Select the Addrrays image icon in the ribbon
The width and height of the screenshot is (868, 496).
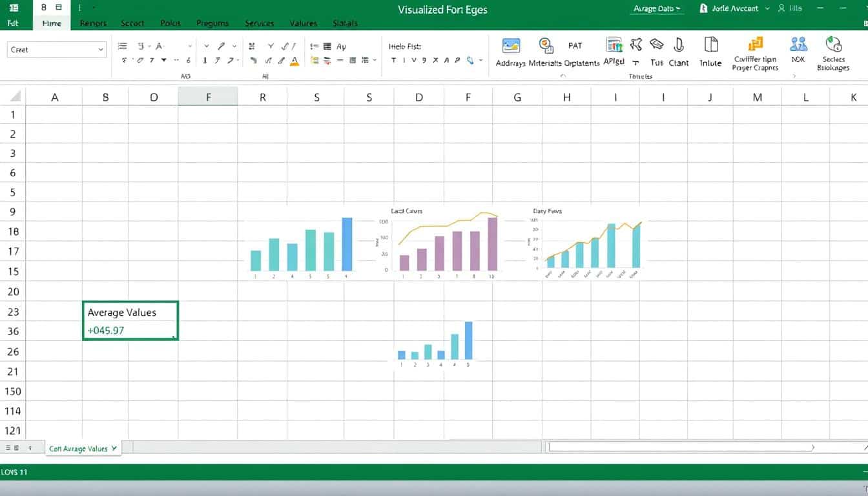(511, 46)
